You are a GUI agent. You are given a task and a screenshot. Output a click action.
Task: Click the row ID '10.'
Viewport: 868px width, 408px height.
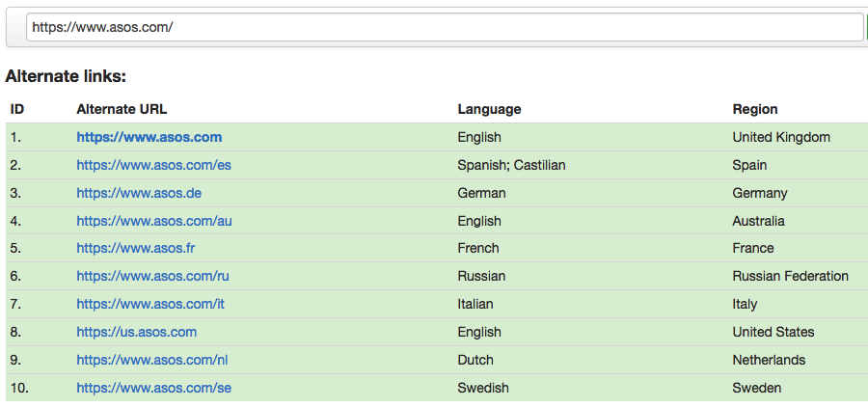point(19,388)
